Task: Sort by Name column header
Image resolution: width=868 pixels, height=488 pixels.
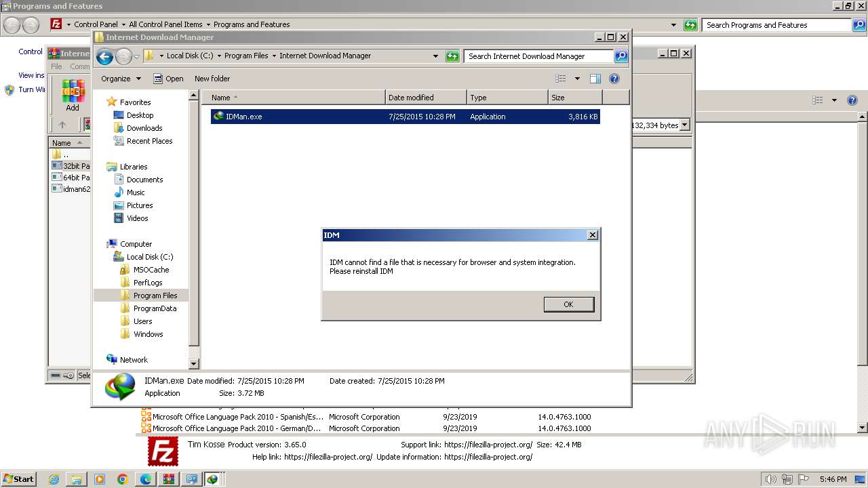Action: click(294, 98)
